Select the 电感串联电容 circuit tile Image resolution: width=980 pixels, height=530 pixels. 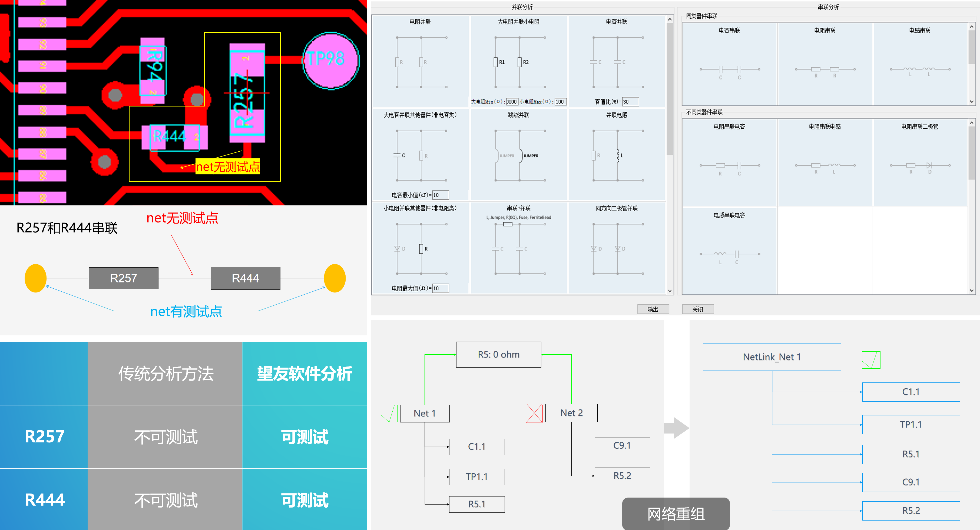pyautogui.click(x=729, y=251)
